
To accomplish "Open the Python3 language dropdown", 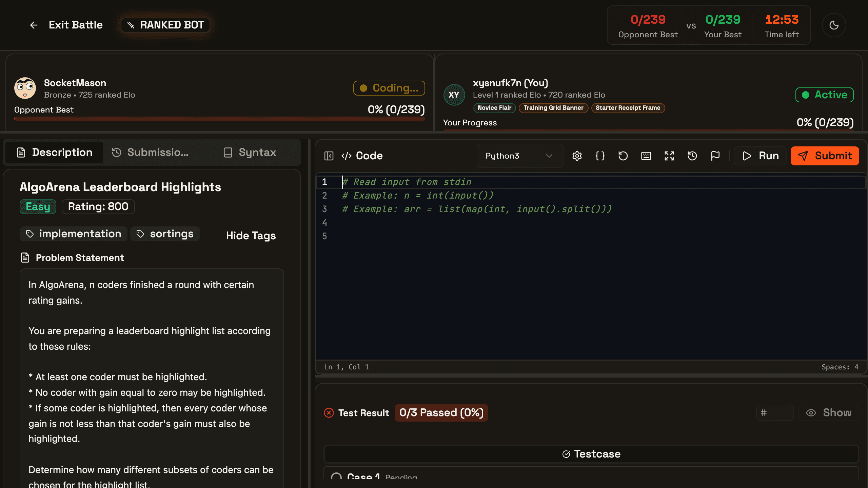I will [x=519, y=156].
